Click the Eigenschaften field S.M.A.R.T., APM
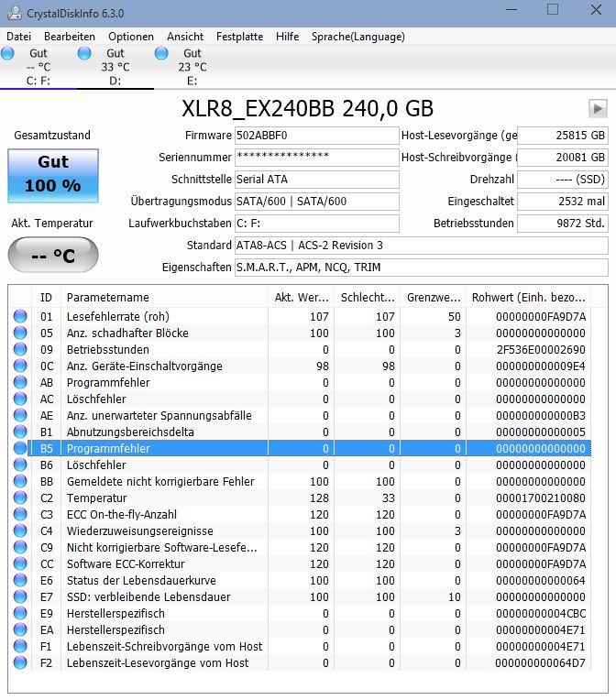Screen dimensions: 616x700 pyautogui.click(x=422, y=267)
